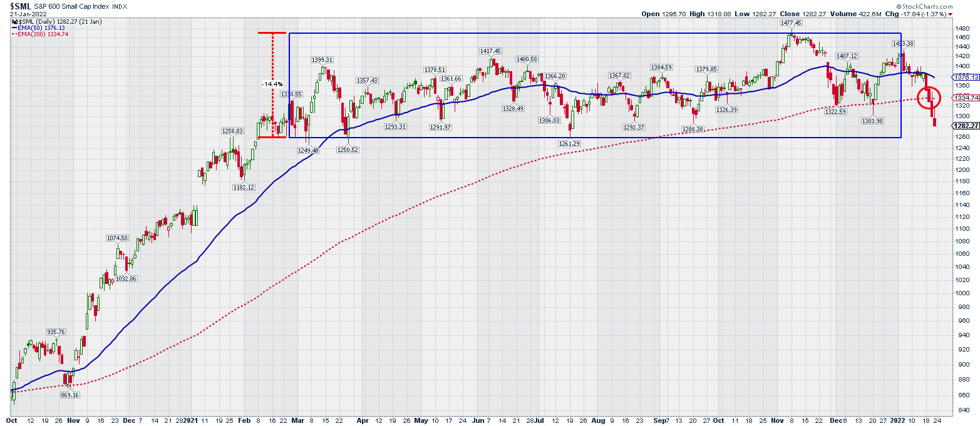Click the 1367.82 price label

(x=619, y=75)
